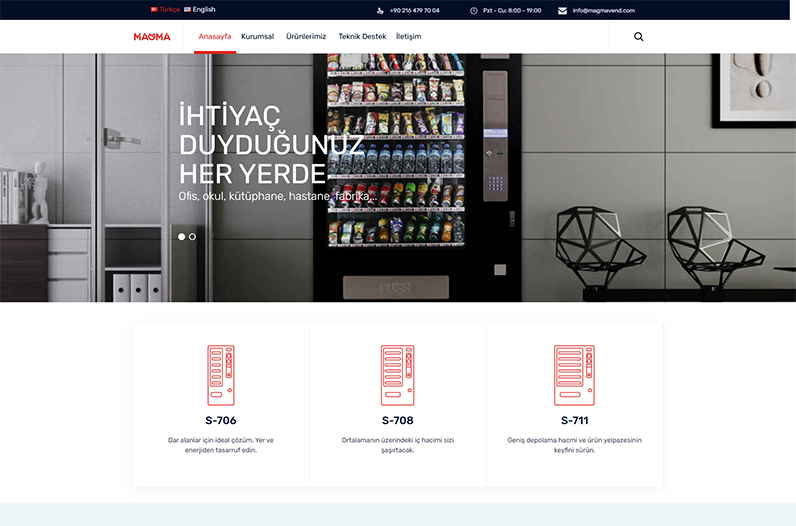Expand the Kurumsal menu
The height and width of the screenshot is (526, 796).
click(257, 37)
